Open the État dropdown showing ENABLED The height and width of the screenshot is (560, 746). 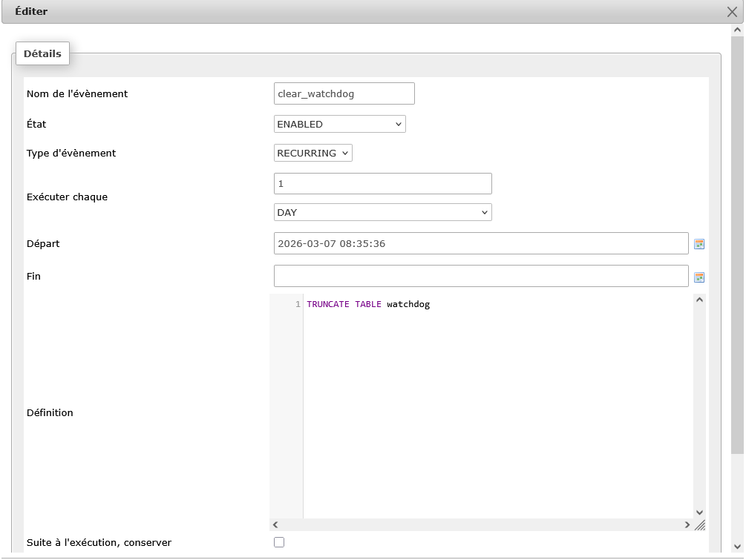[339, 124]
